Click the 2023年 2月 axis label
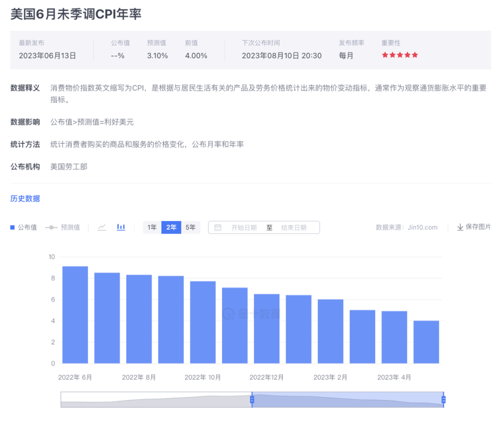504x425 pixels. pos(330,377)
